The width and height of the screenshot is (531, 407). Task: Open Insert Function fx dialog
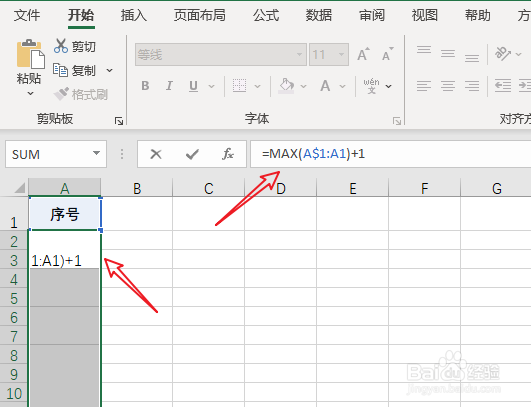(x=228, y=154)
